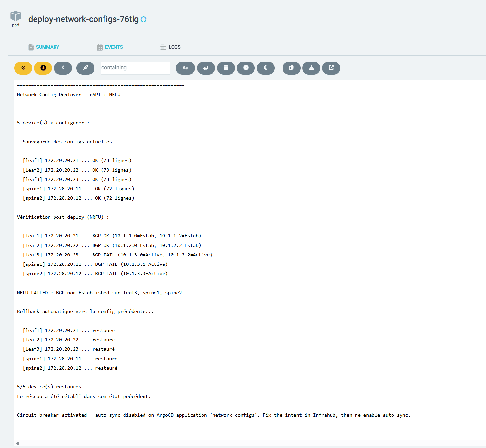Image resolution: width=486 pixels, height=448 pixels.
Task: Switch to the EVENTS tab
Action: (110, 47)
